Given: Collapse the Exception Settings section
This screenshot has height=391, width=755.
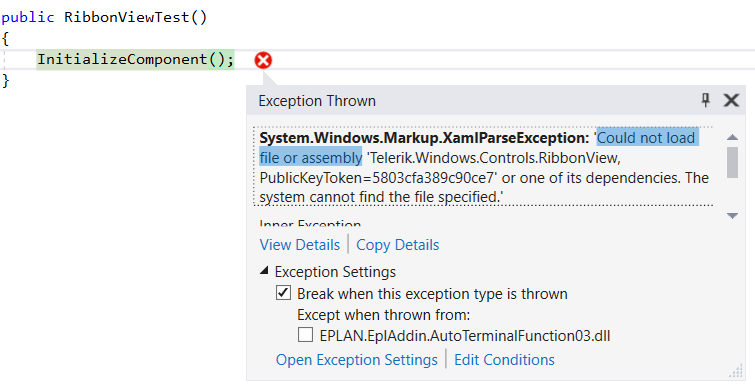Looking at the screenshot, I should tap(263, 271).
